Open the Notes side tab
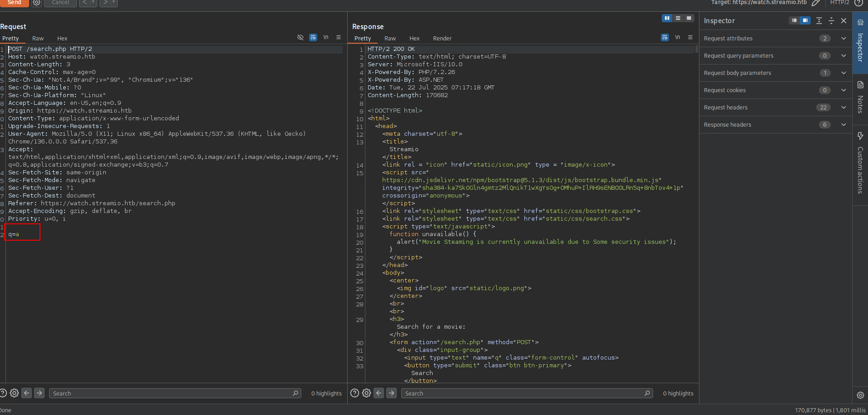This screenshot has width=868, height=415. pos(860,99)
